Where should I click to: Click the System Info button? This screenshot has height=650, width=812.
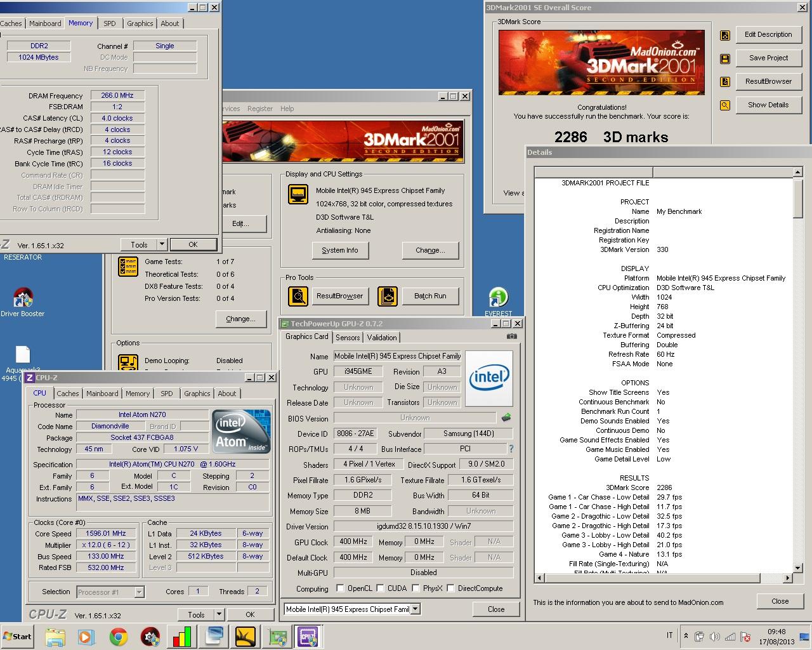point(340,250)
